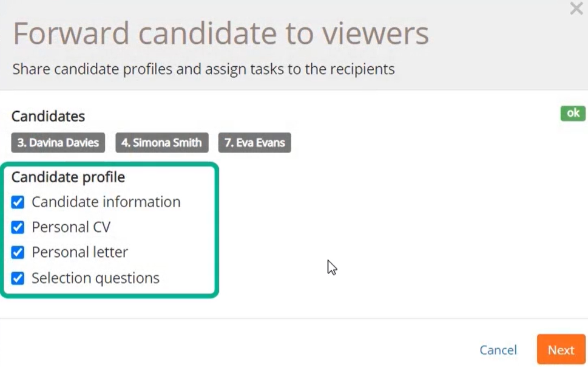Click the green highlight frame around Candidate profile

tap(109, 230)
